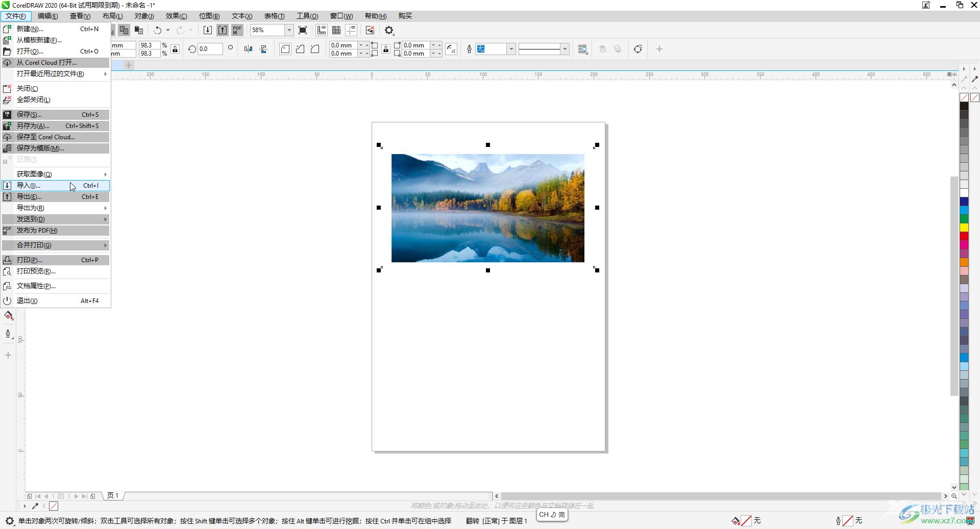
Task: Disable snapping with the Snap Off icon
Action: (370, 30)
